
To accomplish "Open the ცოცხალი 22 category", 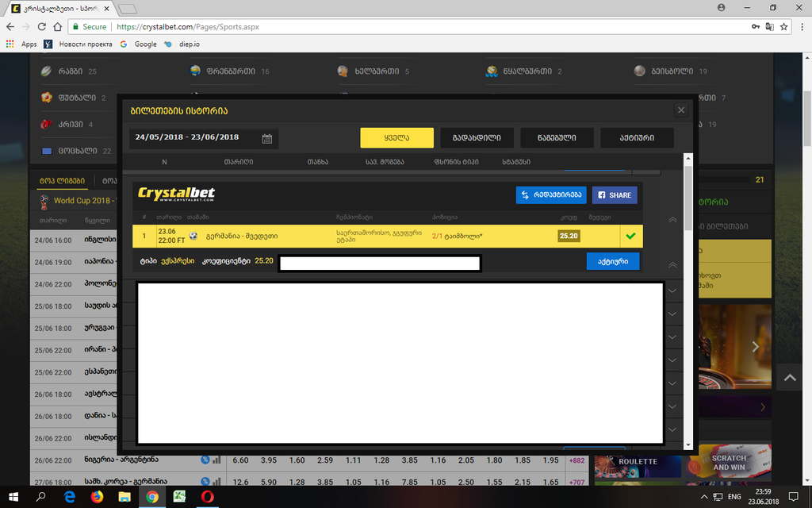I will (x=77, y=151).
